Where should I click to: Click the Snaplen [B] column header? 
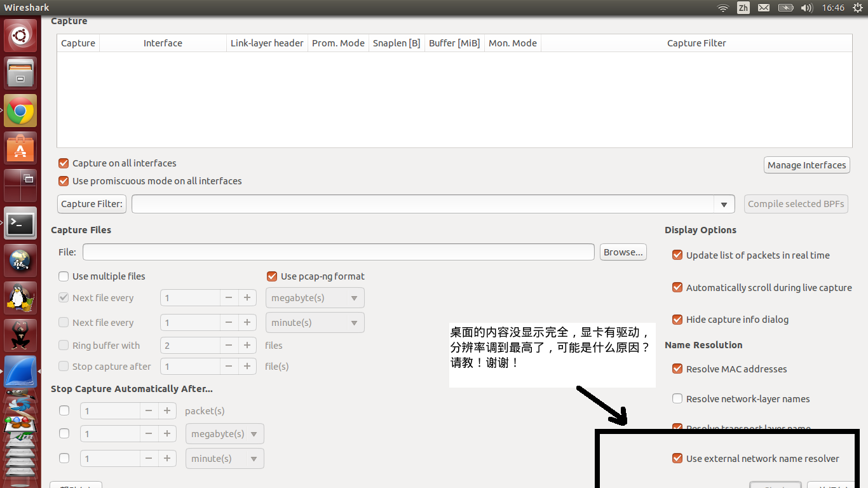pos(397,43)
